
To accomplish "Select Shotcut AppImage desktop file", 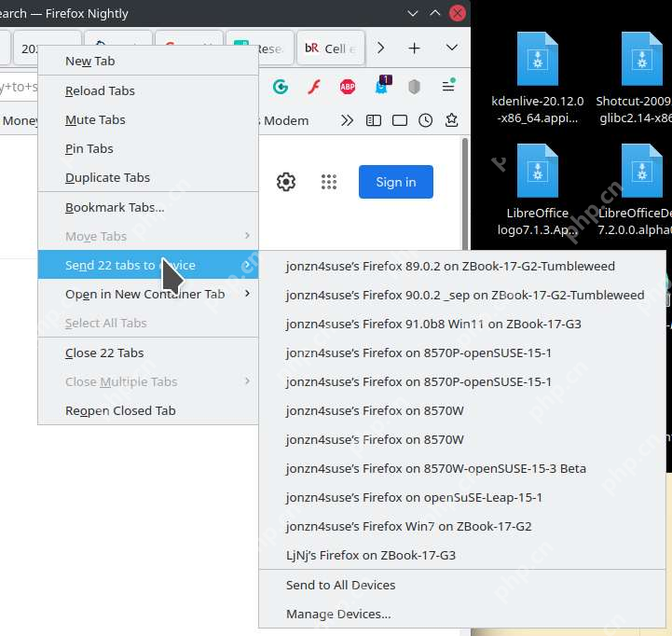I will pos(635,78).
